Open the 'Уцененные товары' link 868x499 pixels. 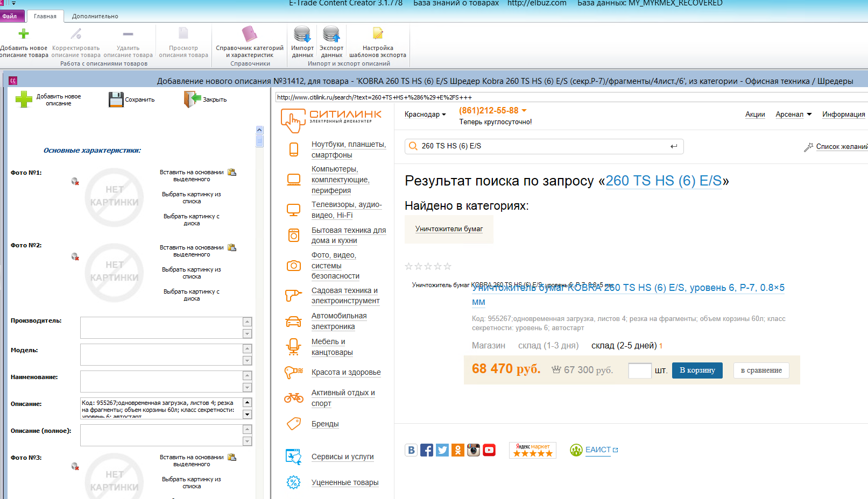[x=345, y=482]
